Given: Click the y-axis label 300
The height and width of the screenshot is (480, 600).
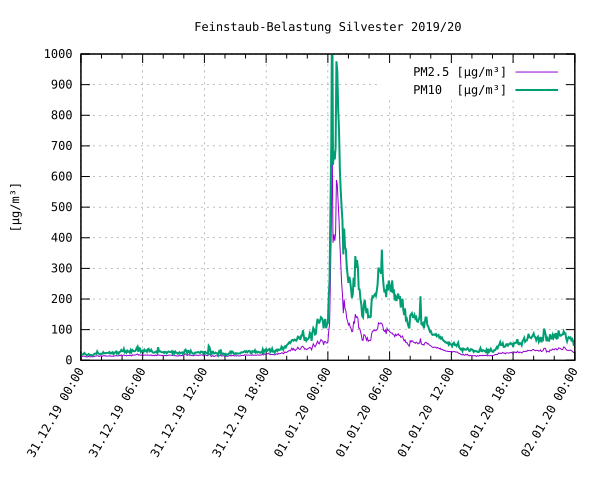Looking at the screenshot, I should (x=62, y=268).
